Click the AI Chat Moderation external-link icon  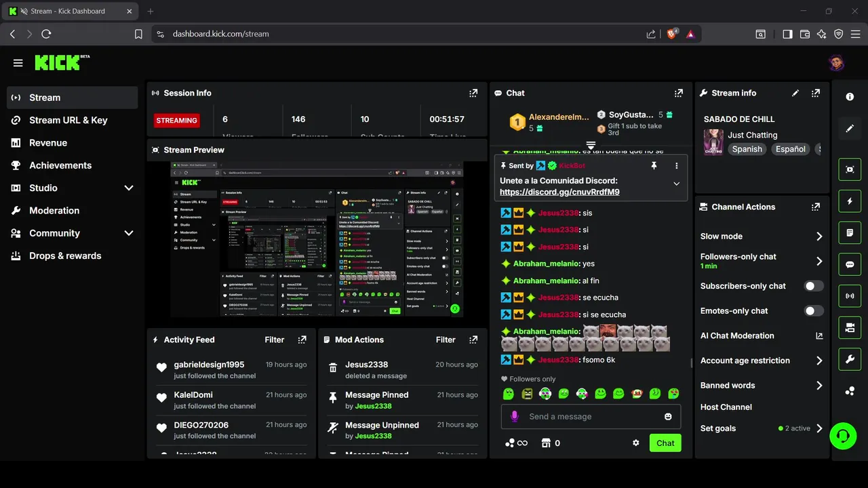point(819,335)
